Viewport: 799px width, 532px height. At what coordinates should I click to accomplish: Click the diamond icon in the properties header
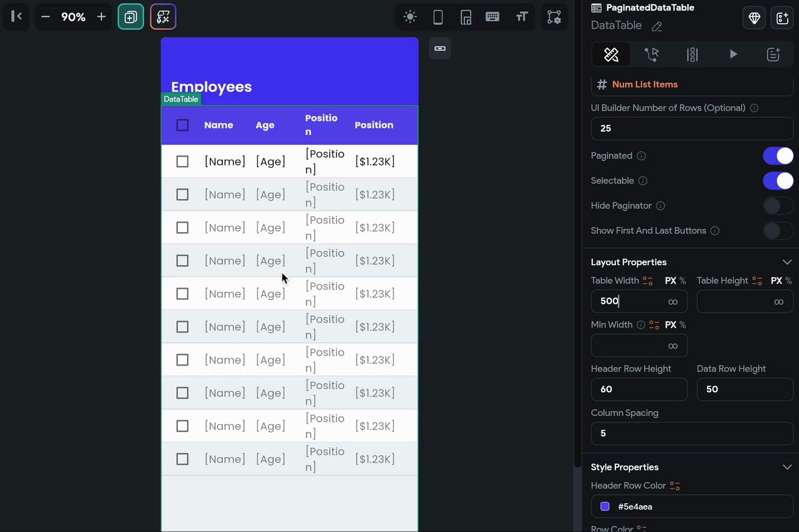(x=754, y=18)
